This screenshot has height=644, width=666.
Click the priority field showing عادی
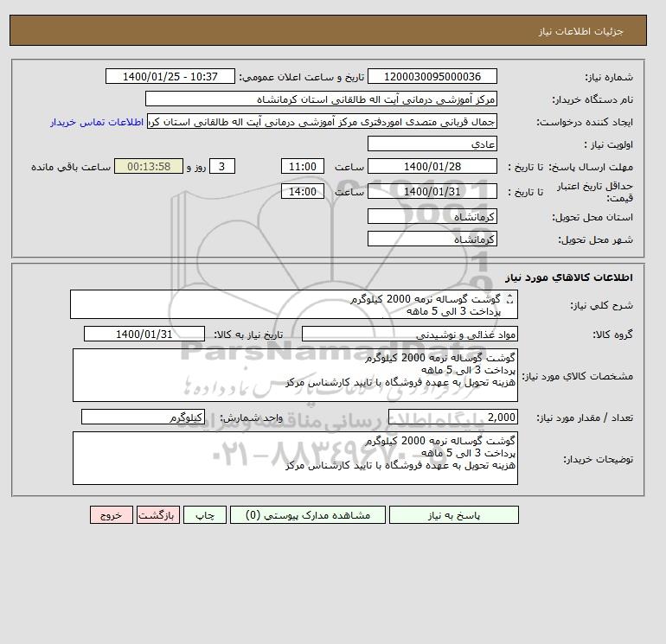[x=432, y=143]
